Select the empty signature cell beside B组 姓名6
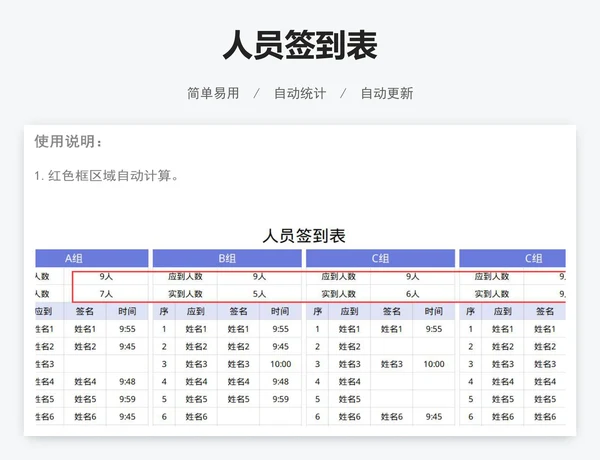 238,417
